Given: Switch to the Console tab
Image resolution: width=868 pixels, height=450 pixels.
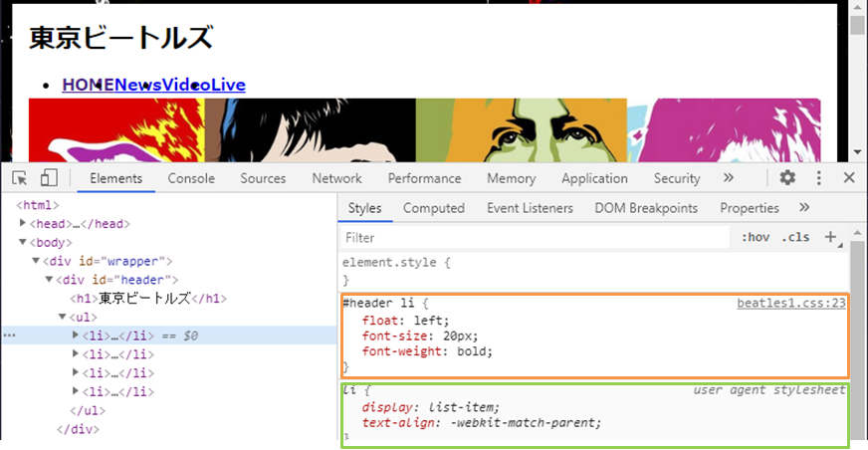Looking at the screenshot, I should pos(191,178).
